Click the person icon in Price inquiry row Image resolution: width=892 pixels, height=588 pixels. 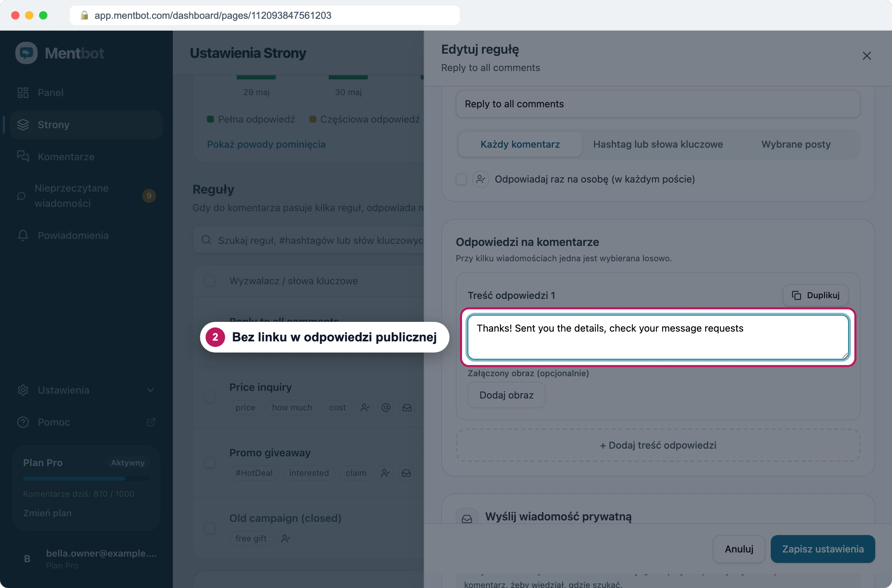[x=365, y=407]
